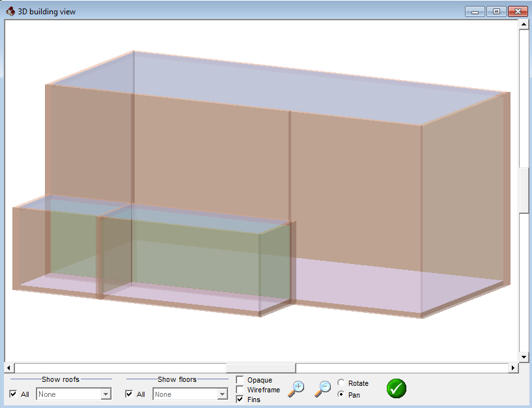Enable the Opaque checkbox

tap(240, 379)
